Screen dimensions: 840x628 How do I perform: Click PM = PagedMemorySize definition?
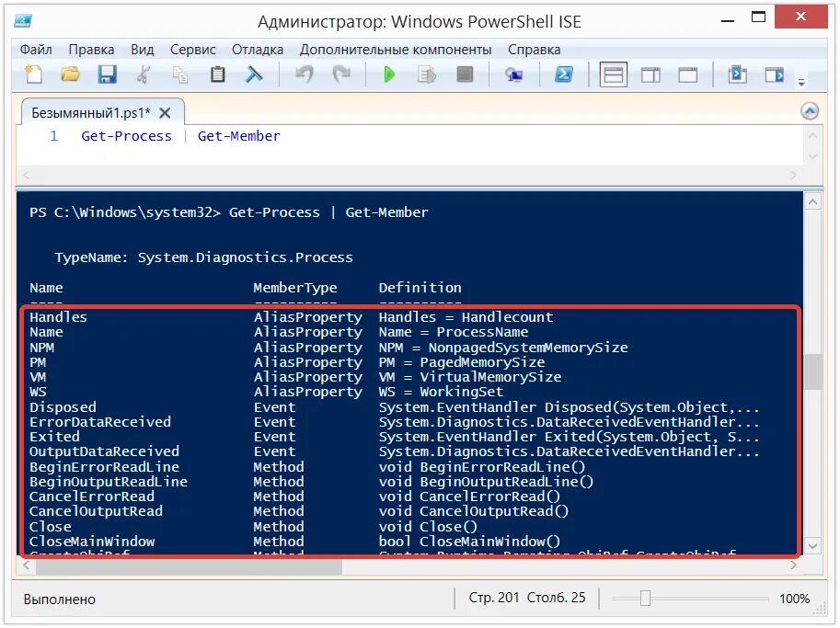point(462,362)
